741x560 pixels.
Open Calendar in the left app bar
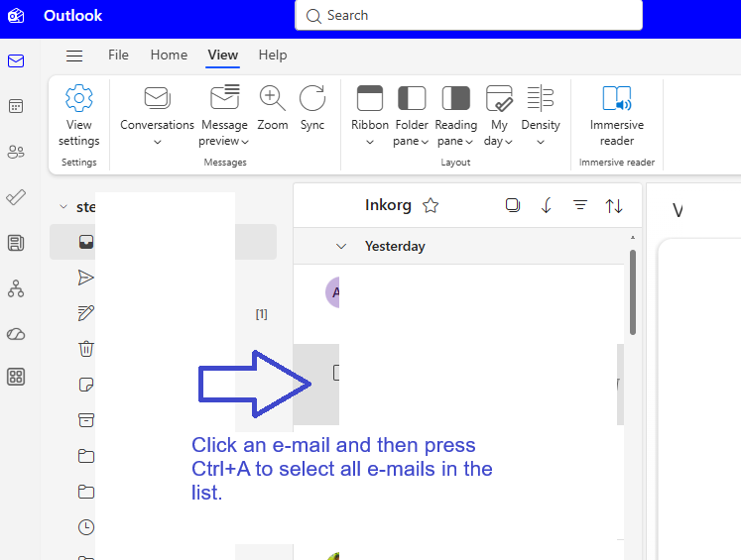click(x=16, y=106)
